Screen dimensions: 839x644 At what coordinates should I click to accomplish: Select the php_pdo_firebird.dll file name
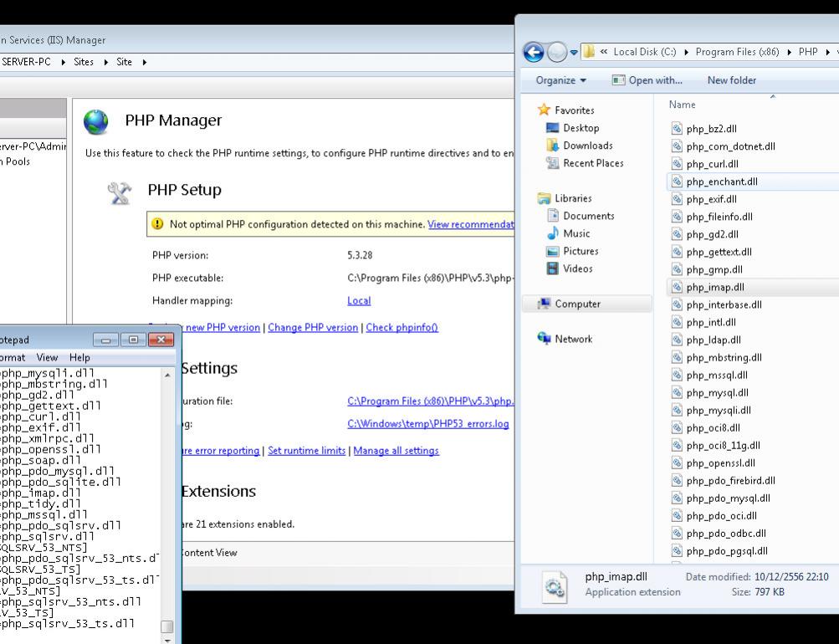click(730, 482)
